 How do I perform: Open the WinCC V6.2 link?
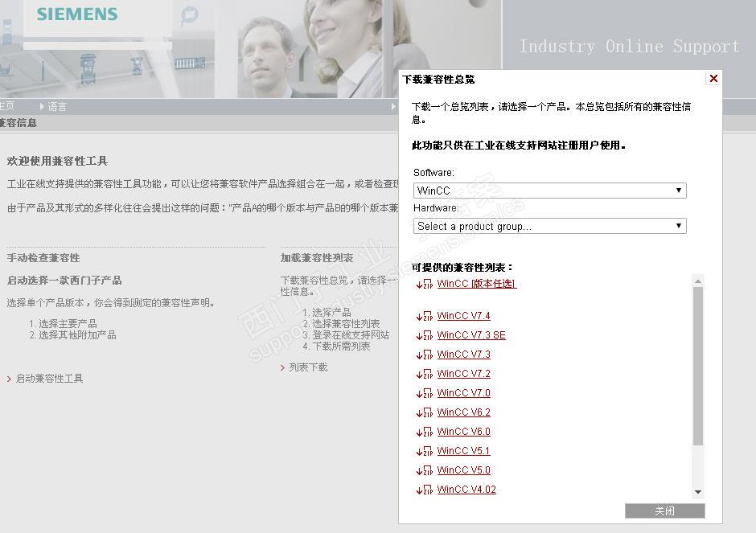(x=463, y=412)
